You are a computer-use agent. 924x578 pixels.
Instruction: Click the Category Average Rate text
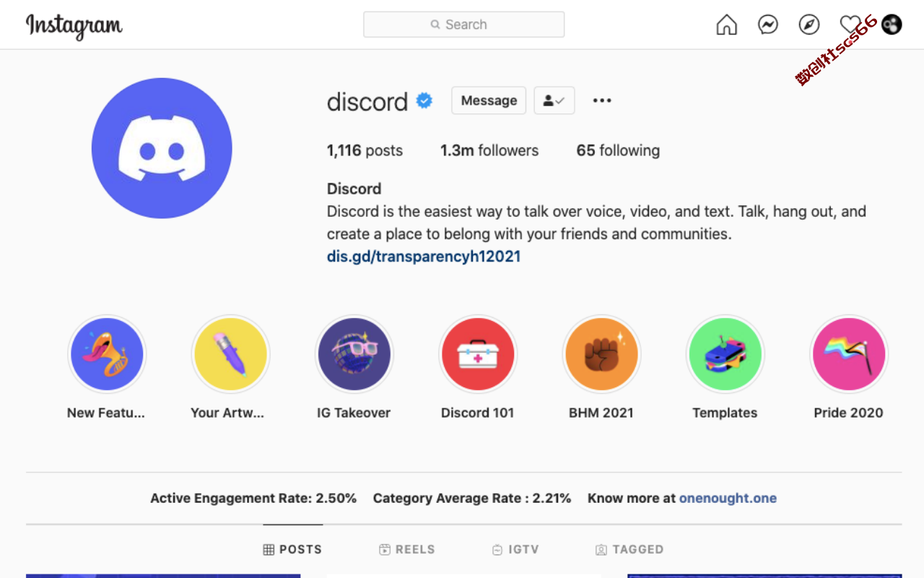coord(472,498)
